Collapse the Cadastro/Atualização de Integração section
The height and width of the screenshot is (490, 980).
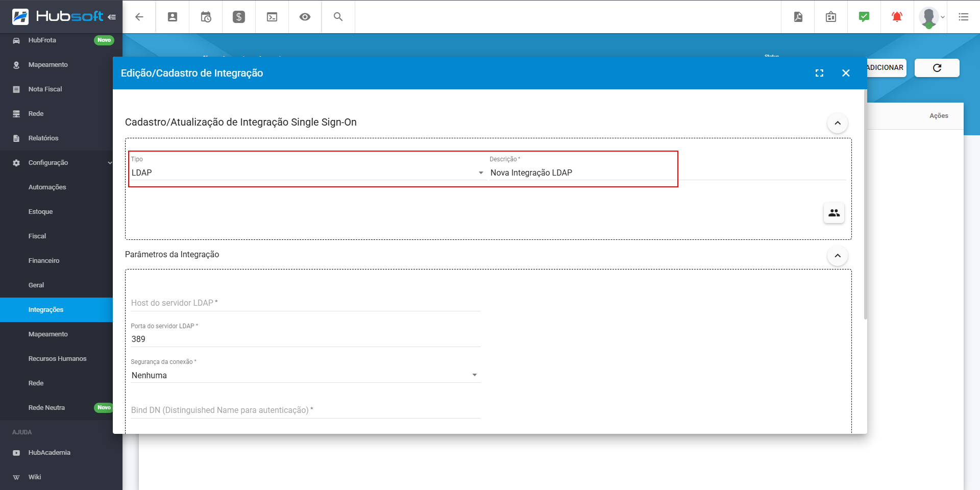838,123
